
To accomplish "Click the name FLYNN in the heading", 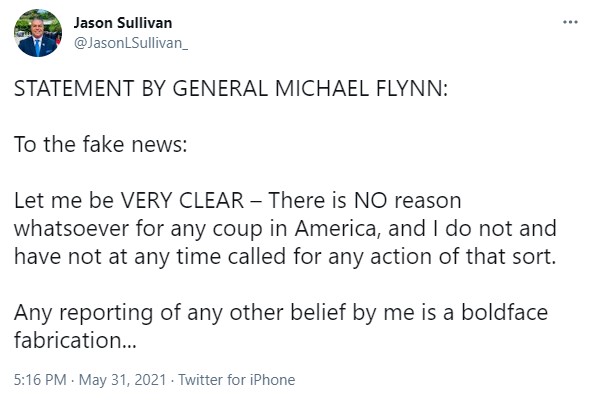I will click(x=412, y=88).
